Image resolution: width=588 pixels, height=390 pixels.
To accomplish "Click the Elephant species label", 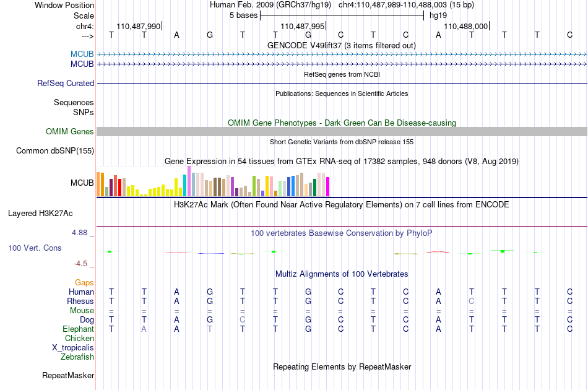I will point(79,329).
